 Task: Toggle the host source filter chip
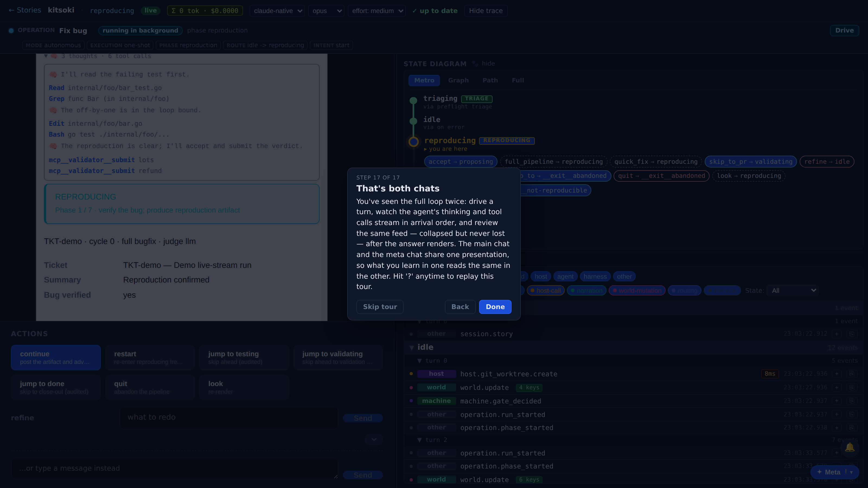pyautogui.click(x=541, y=277)
